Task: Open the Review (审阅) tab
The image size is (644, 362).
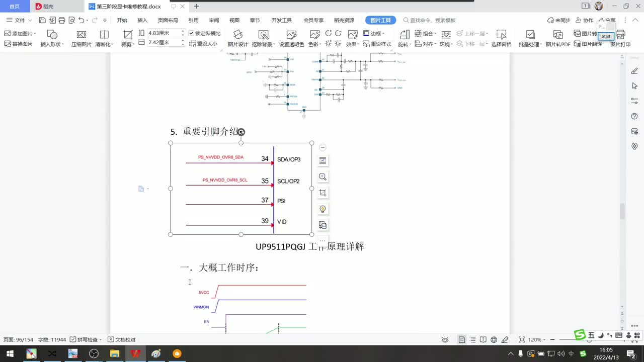Action: (214, 20)
